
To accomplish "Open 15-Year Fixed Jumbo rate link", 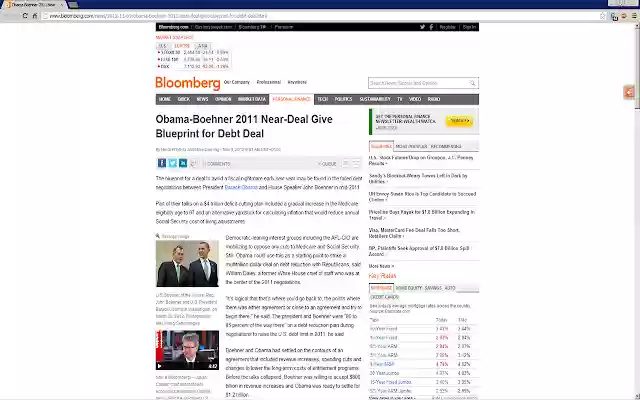I will click(x=391, y=382).
